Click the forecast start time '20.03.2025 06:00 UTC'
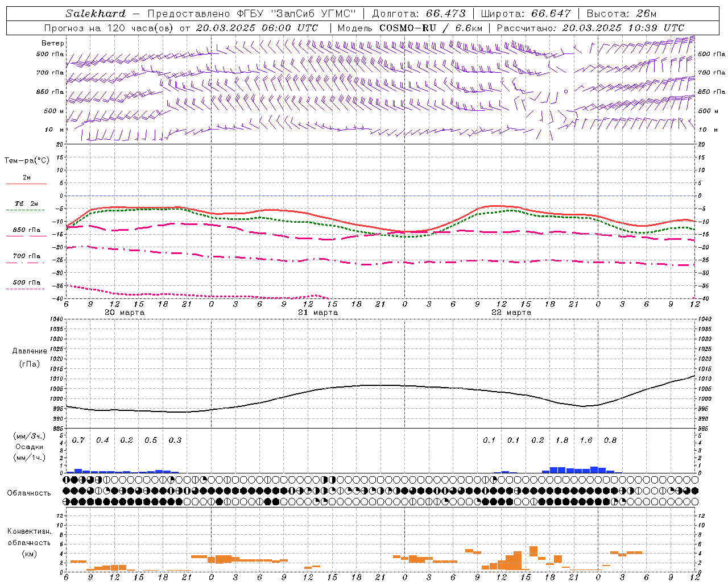This screenshot has height=582, width=728. point(257,28)
